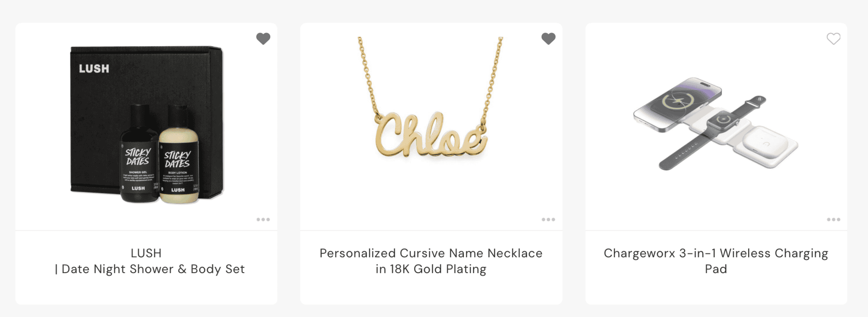Click the Sticky Dates shower gel bottle
Screen dimensions: 868x317
[x=139, y=154]
